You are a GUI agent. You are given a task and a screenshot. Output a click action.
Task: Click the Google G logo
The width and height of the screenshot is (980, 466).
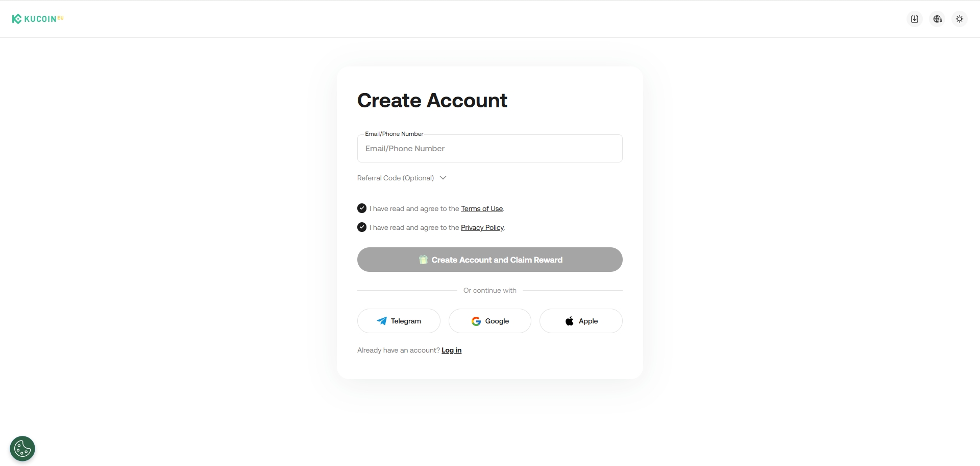click(476, 321)
